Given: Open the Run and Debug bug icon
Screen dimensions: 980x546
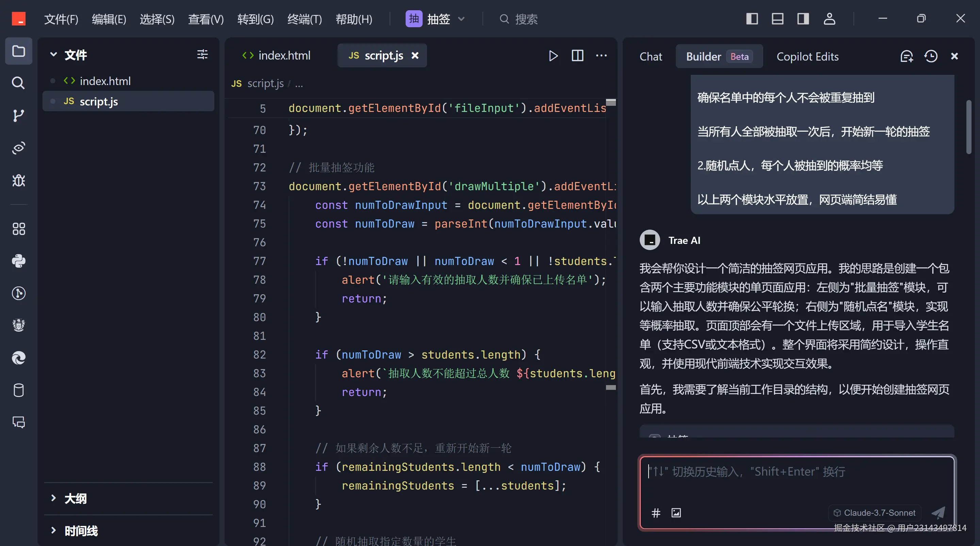Looking at the screenshot, I should 18,180.
